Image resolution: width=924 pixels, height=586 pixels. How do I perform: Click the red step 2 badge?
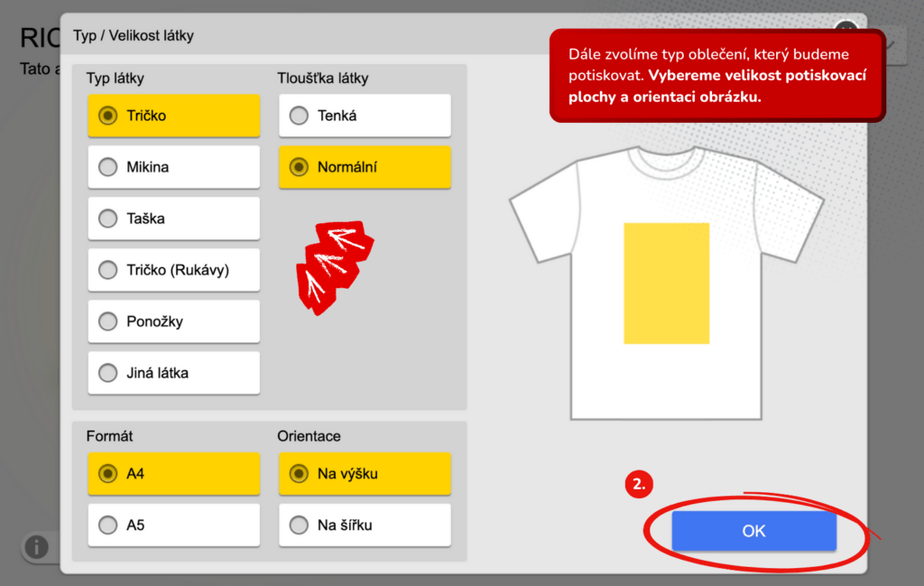pyautogui.click(x=639, y=484)
